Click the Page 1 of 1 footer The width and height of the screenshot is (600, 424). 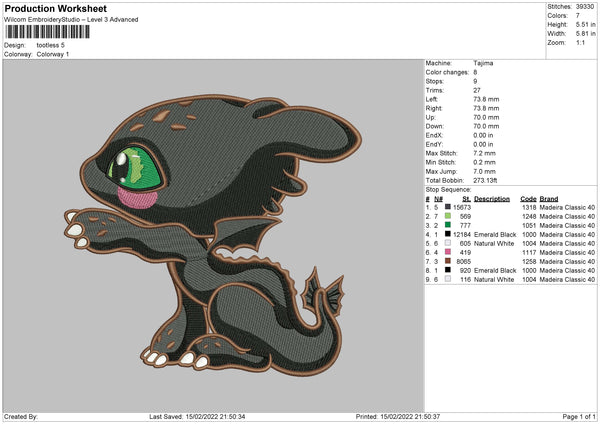coord(579,416)
